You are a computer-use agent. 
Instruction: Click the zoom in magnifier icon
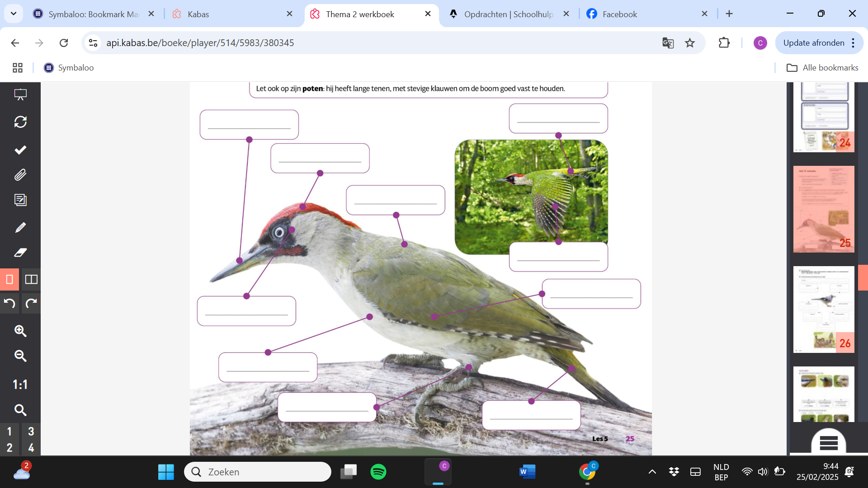[20, 331]
